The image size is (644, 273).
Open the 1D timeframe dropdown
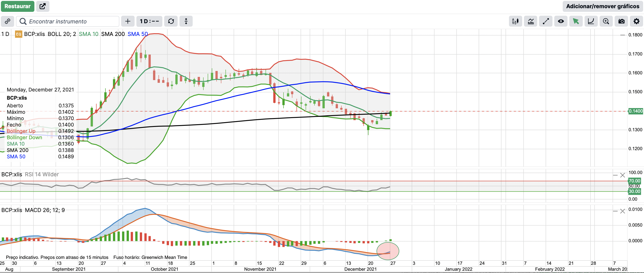click(149, 21)
